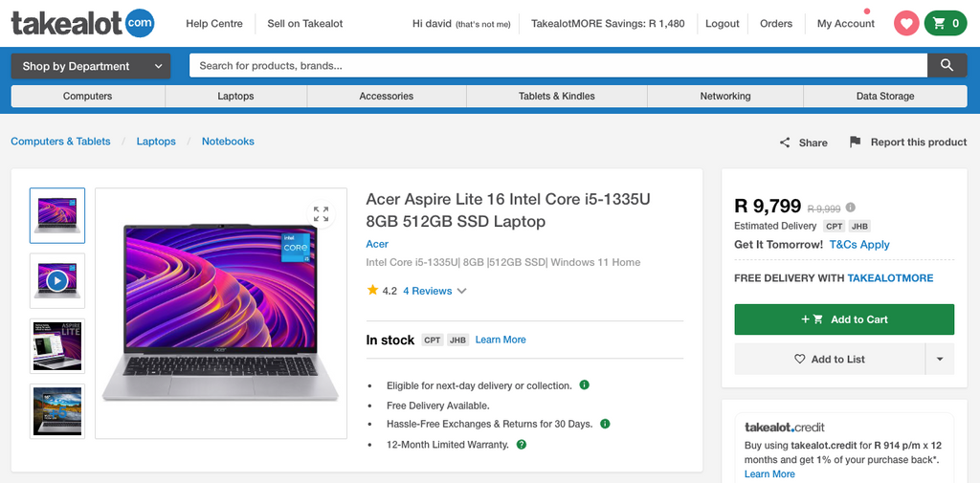Open Add to List dropdown arrow

pos(939,360)
